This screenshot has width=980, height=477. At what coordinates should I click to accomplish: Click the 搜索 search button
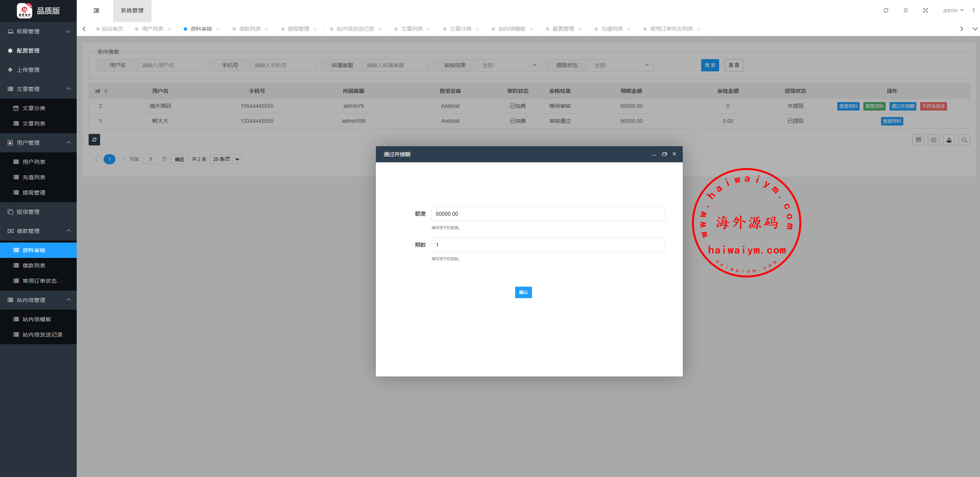(x=710, y=65)
